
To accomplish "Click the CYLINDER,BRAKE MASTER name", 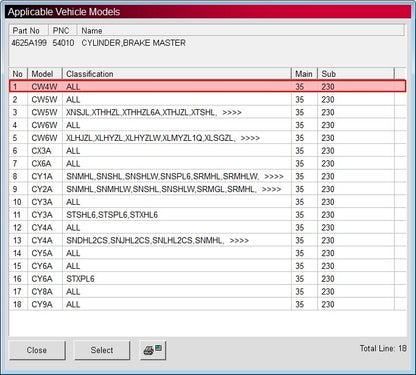I will [x=133, y=43].
